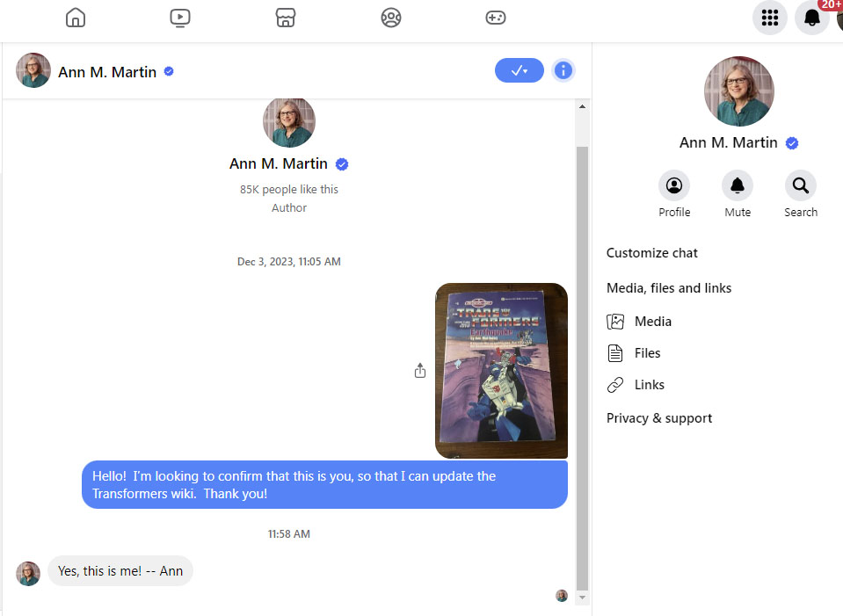The width and height of the screenshot is (843, 616).
Task: Click the vertical scrollbar thumb in chat
Action: point(582,368)
